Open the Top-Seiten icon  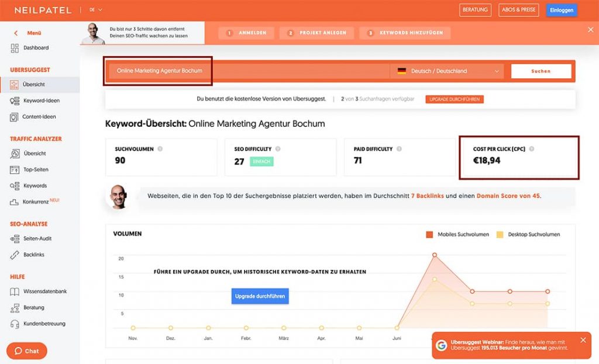click(x=15, y=170)
